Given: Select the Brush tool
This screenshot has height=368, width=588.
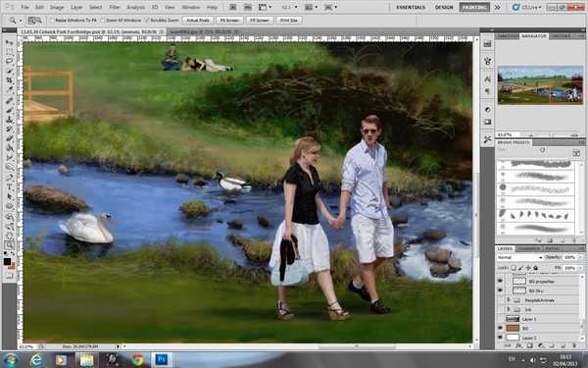Looking at the screenshot, I should [9, 110].
